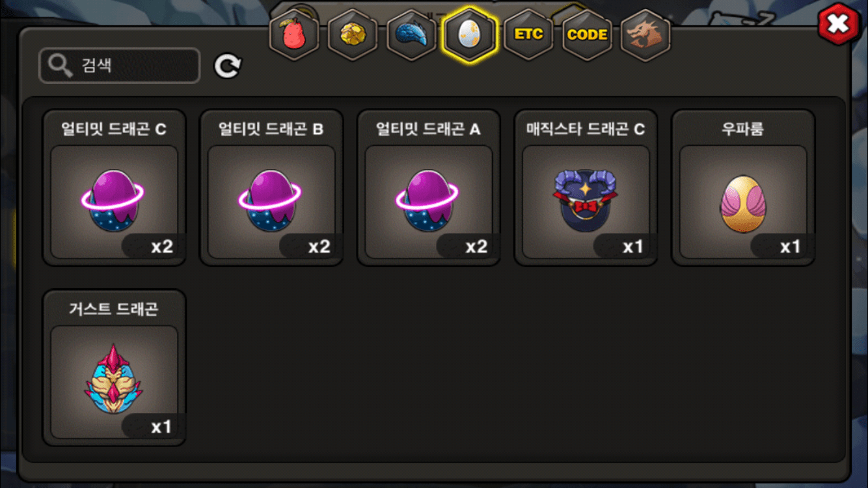This screenshot has height=488, width=868.
Task: Choose the 얼티밋 드래곤 A egg
Action: (429, 187)
